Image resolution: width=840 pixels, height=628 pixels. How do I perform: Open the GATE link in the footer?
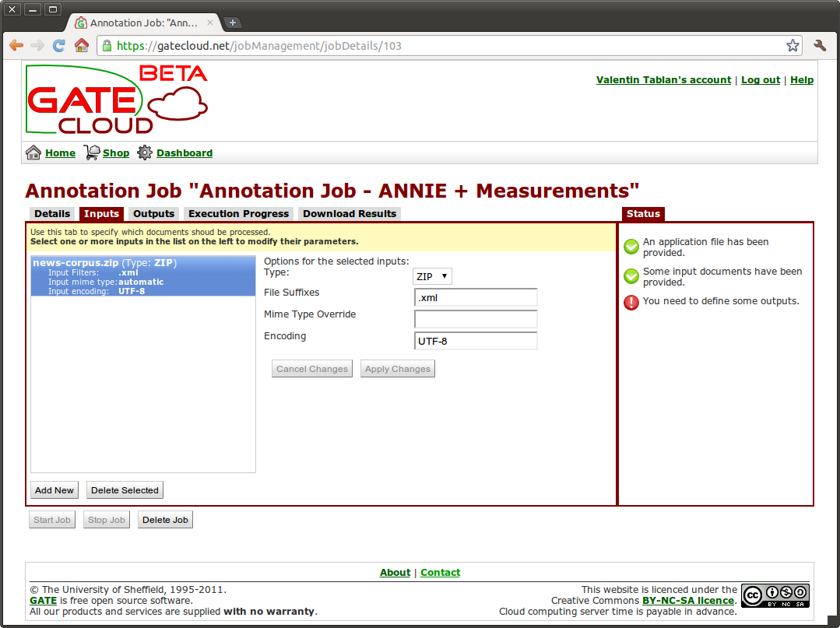[x=44, y=601]
